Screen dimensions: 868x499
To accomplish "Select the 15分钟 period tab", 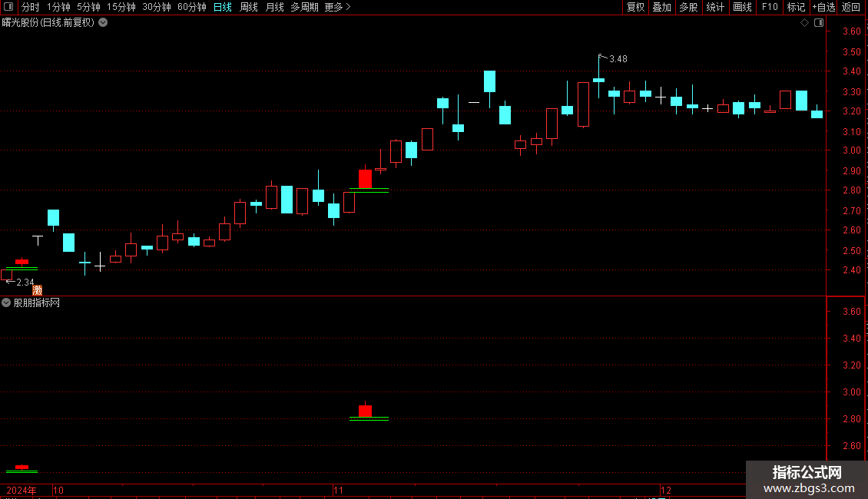I will click(x=121, y=7).
